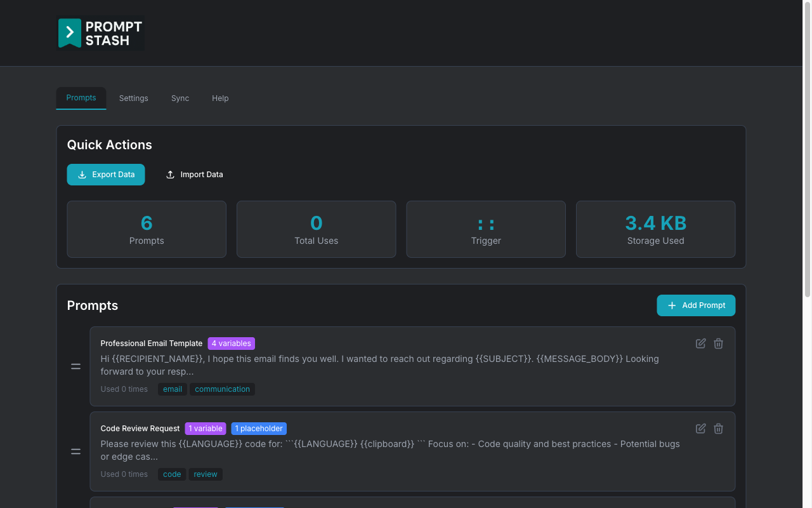The height and width of the screenshot is (508, 812).
Task: Delete the Professional Email Template prompt
Action: tap(718, 344)
